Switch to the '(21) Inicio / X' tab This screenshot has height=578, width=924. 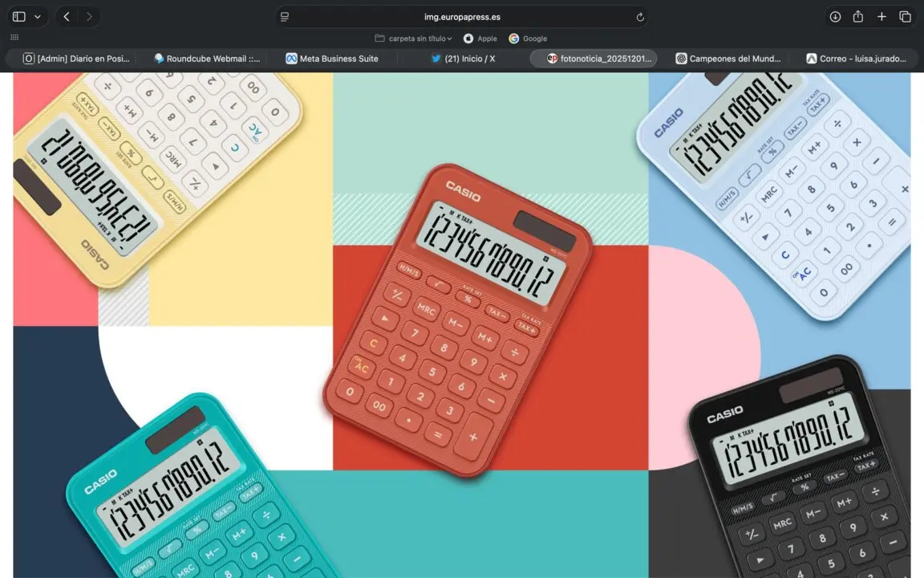tap(464, 58)
